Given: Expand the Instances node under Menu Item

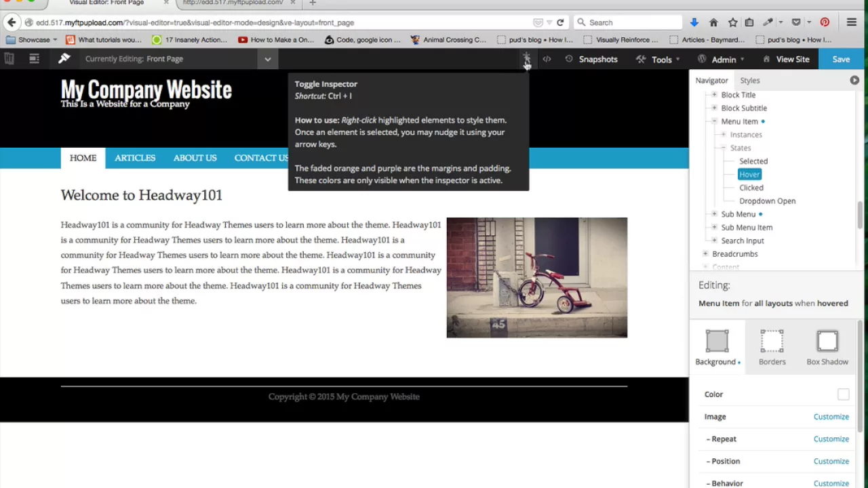Looking at the screenshot, I should [x=724, y=134].
